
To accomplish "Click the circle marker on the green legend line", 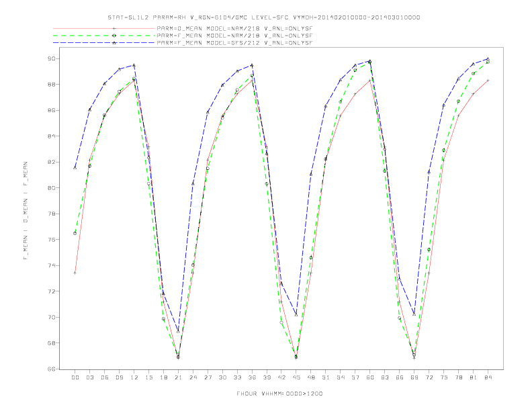I will click(114, 36).
